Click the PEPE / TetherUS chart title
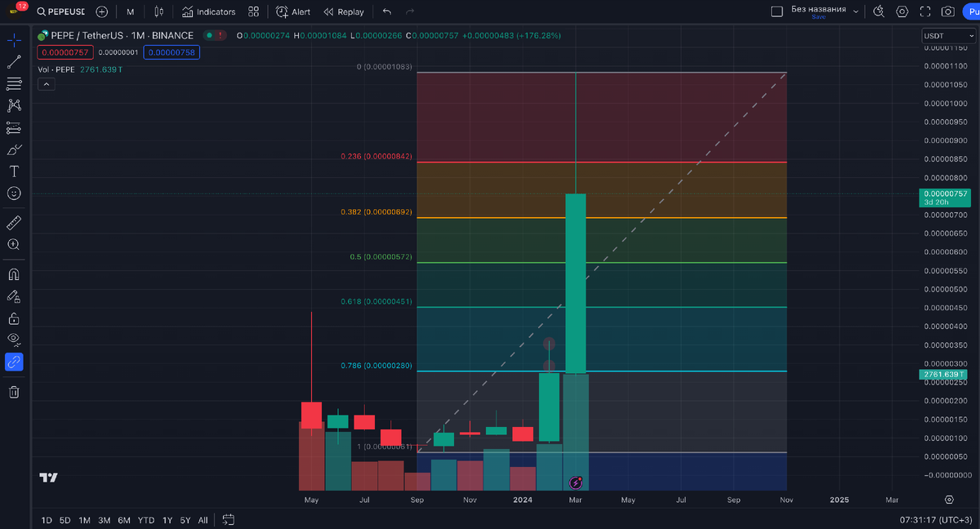This screenshot has height=529, width=980. 121,36
